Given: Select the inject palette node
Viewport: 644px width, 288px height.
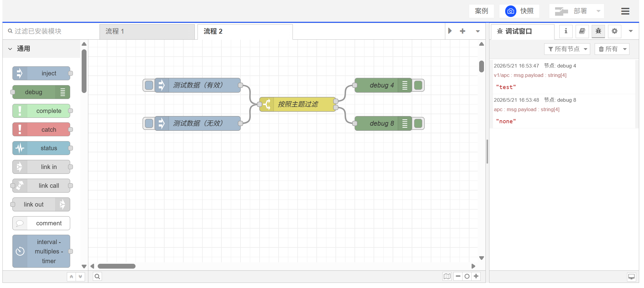Looking at the screenshot, I should [41, 73].
